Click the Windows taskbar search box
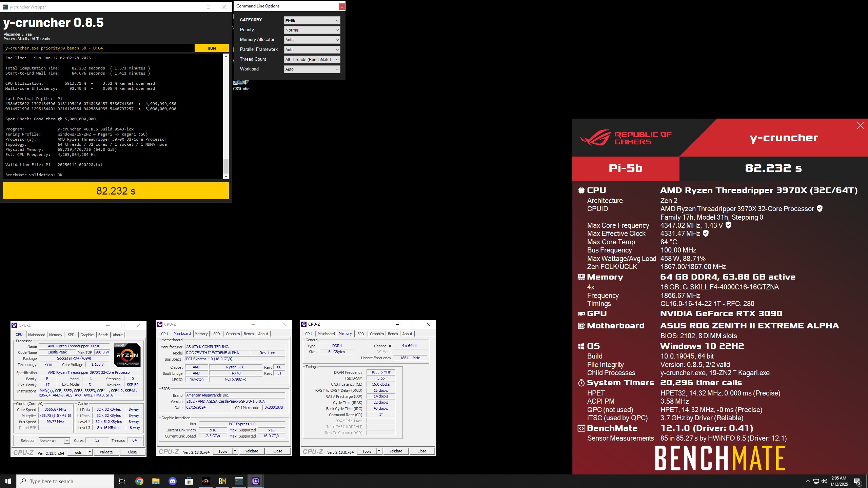Screen dimensions: 868x488 click(65, 481)
